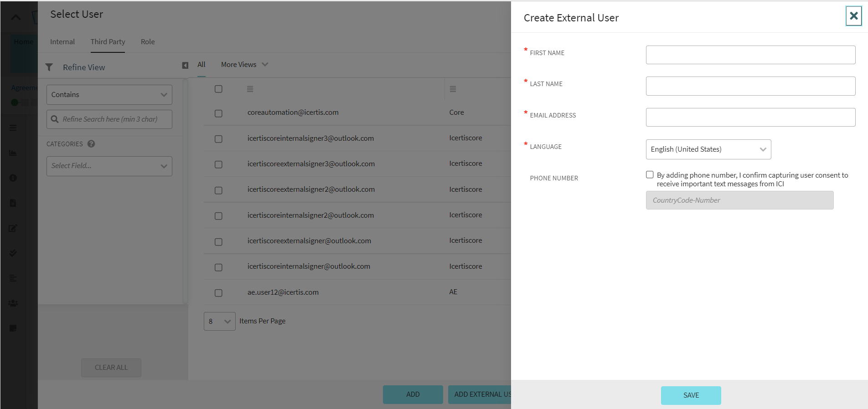
Task: Open the first column menu icon
Action: 250,89
